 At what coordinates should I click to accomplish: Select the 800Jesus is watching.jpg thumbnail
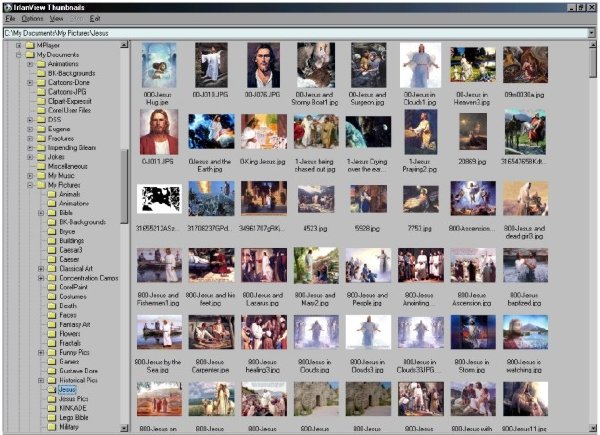click(x=525, y=332)
